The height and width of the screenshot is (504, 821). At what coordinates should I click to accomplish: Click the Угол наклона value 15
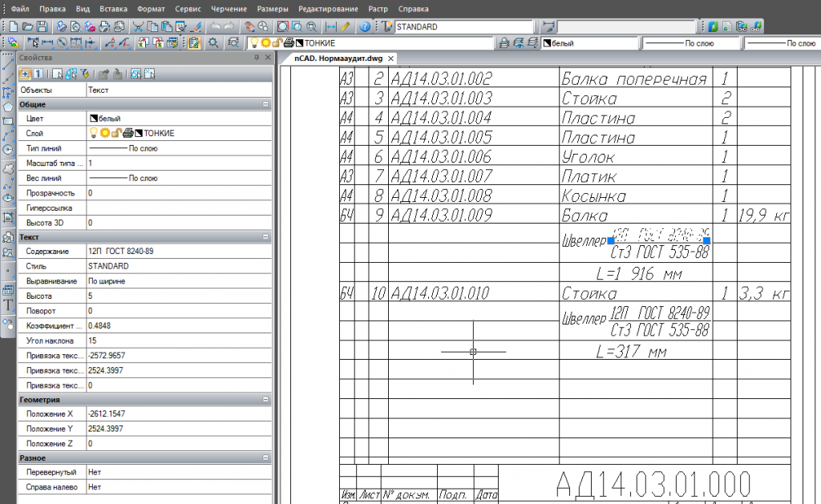point(179,341)
